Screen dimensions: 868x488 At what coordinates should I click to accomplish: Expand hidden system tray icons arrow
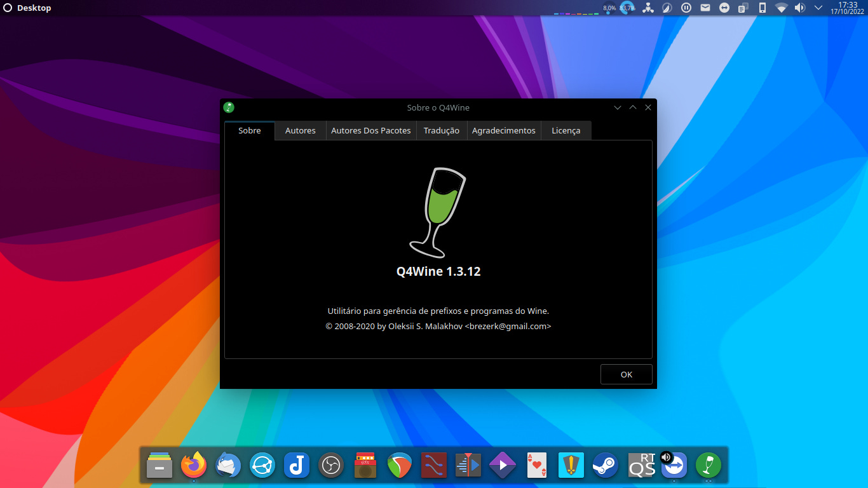coord(818,8)
